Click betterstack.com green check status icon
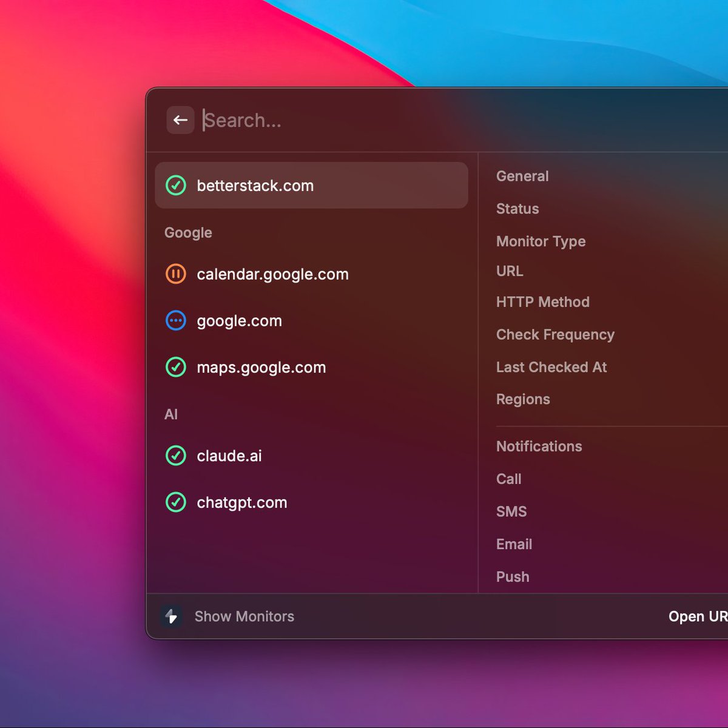 [x=176, y=185]
